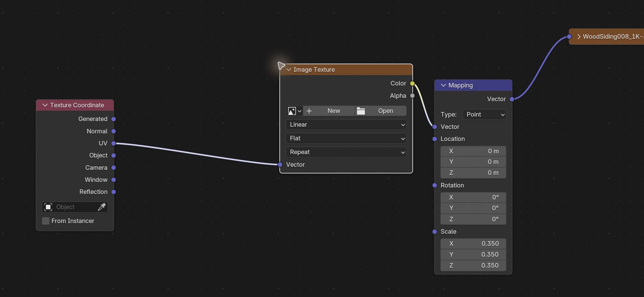This screenshot has width=644, height=297.
Task: Click the Location Z value field
Action: point(473,173)
